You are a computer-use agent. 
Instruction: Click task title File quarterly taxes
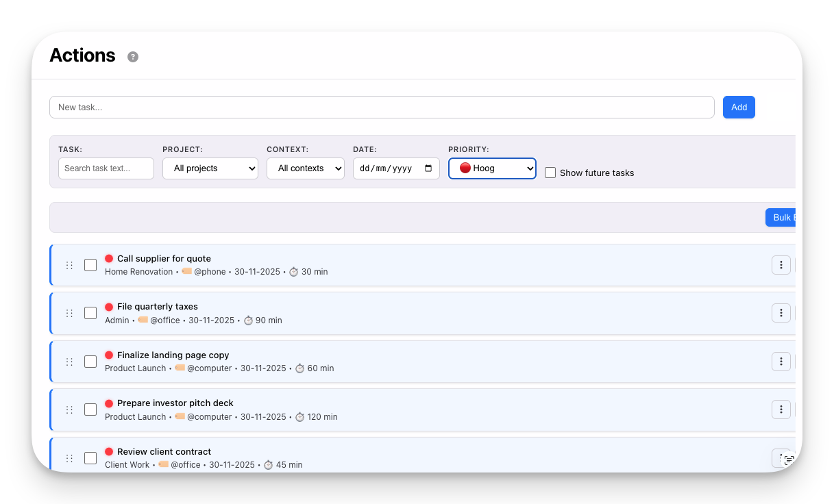coord(158,307)
